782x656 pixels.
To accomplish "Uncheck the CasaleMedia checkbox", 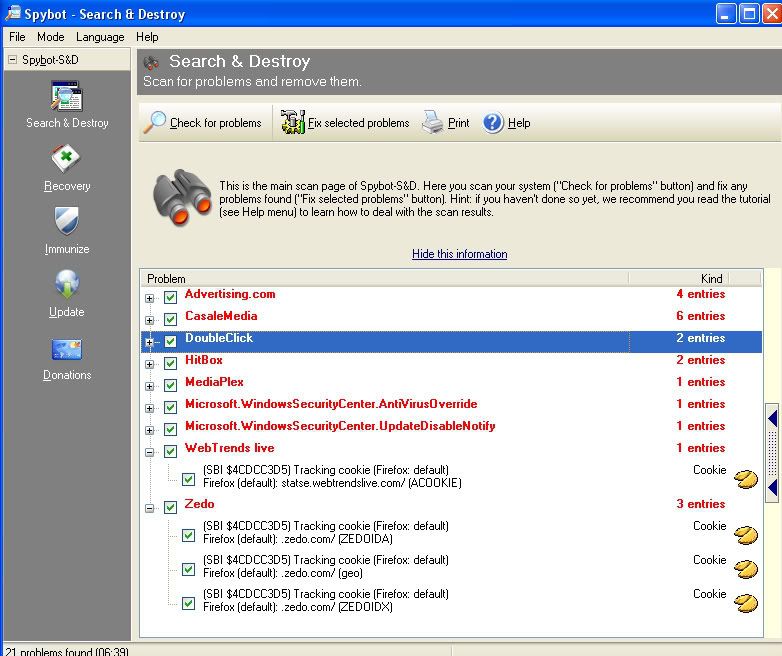I will (x=170, y=320).
